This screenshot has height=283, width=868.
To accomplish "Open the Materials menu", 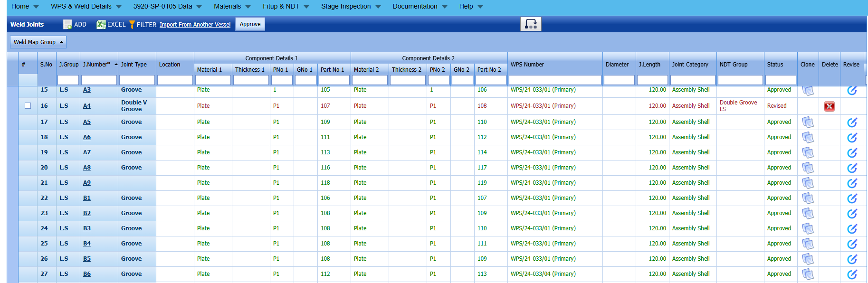I will 232,7.
